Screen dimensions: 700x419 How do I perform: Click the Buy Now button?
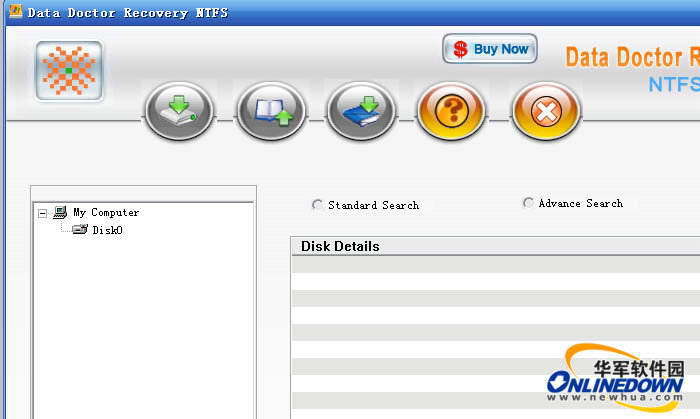490,49
